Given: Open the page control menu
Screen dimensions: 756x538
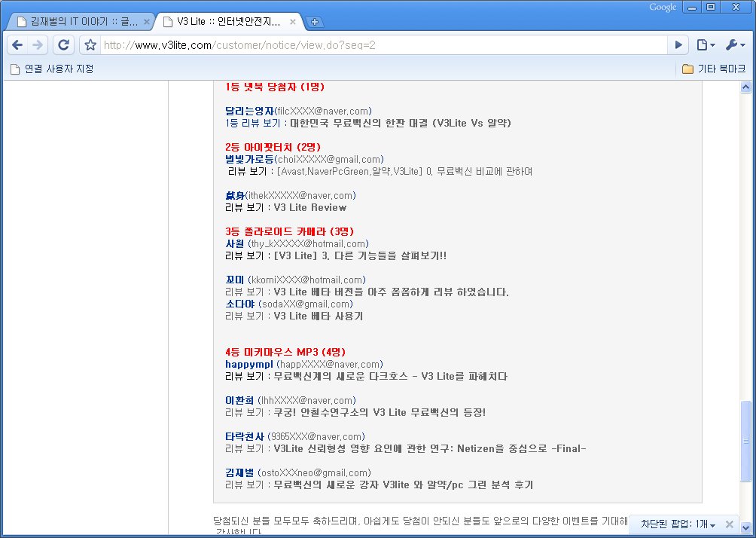Looking at the screenshot, I should tap(706, 45).
